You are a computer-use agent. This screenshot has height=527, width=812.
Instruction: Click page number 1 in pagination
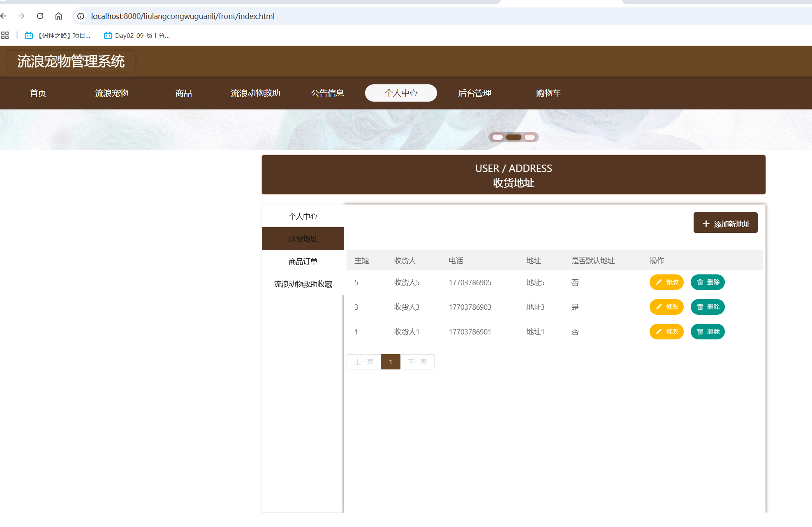tap(390, 362)
